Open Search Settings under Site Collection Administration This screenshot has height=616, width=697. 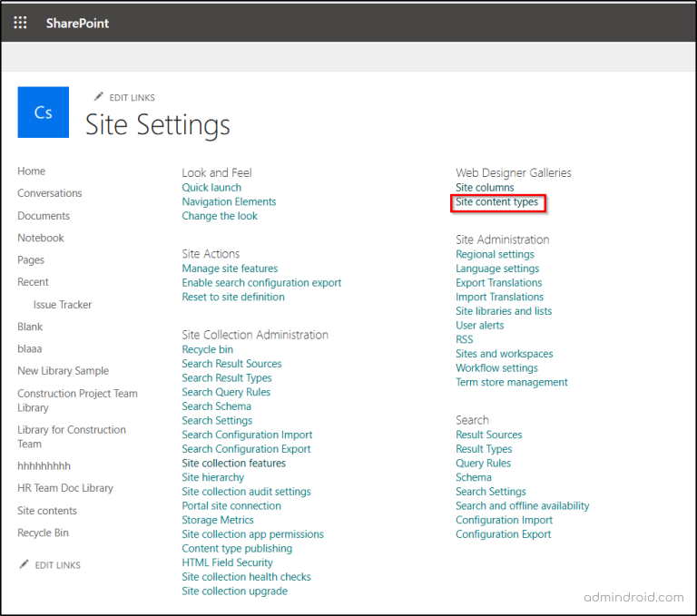point(217,420)
